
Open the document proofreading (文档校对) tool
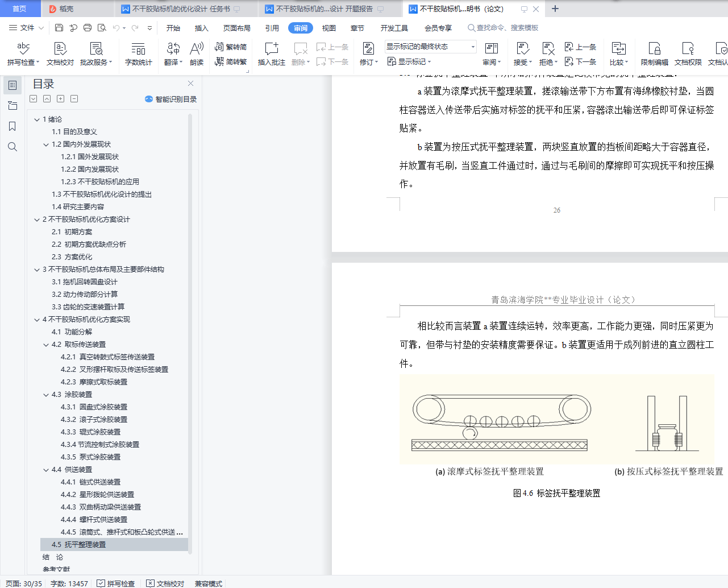coord(60,54)
